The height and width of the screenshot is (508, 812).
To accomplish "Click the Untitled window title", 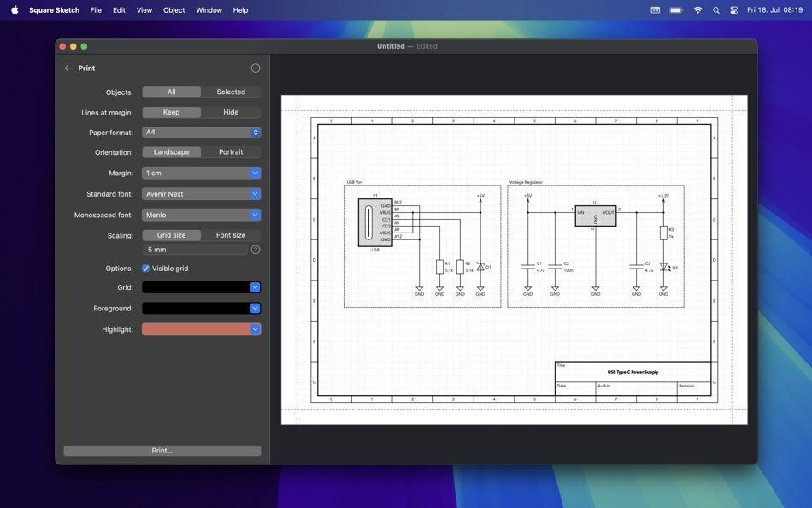I will (391, 46).
